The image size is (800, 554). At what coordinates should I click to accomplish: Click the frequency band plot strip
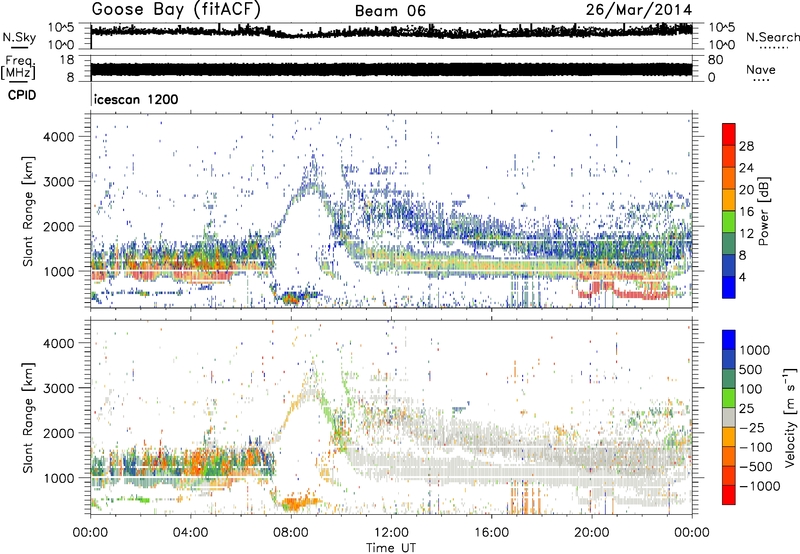click(391, 70)
